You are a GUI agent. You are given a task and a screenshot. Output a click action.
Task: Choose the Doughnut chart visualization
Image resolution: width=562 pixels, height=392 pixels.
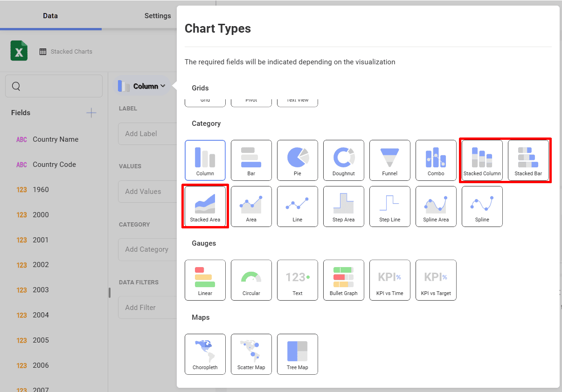pyautogui.click(x=344, y=160)
